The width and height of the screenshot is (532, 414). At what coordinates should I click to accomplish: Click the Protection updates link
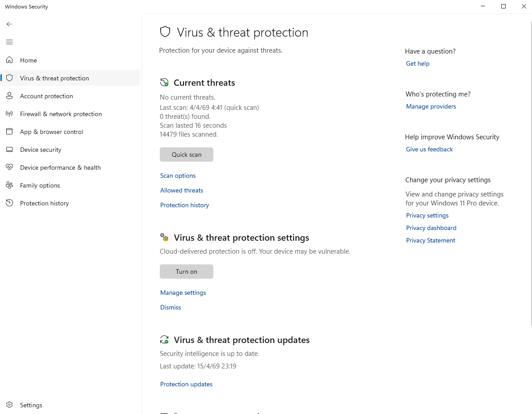(186, 384)
